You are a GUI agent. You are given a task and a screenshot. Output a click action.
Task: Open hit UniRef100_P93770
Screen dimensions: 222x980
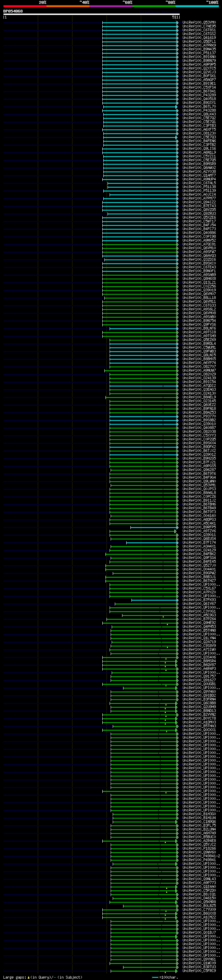199,416
